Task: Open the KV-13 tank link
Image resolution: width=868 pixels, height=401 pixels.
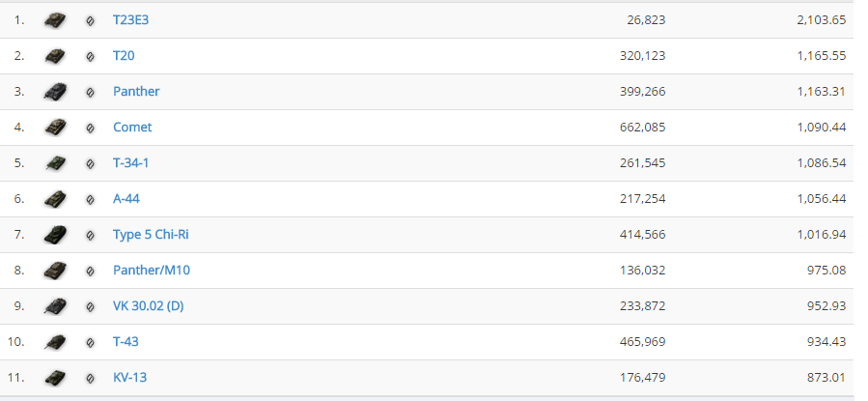Action: pos(129,377)
